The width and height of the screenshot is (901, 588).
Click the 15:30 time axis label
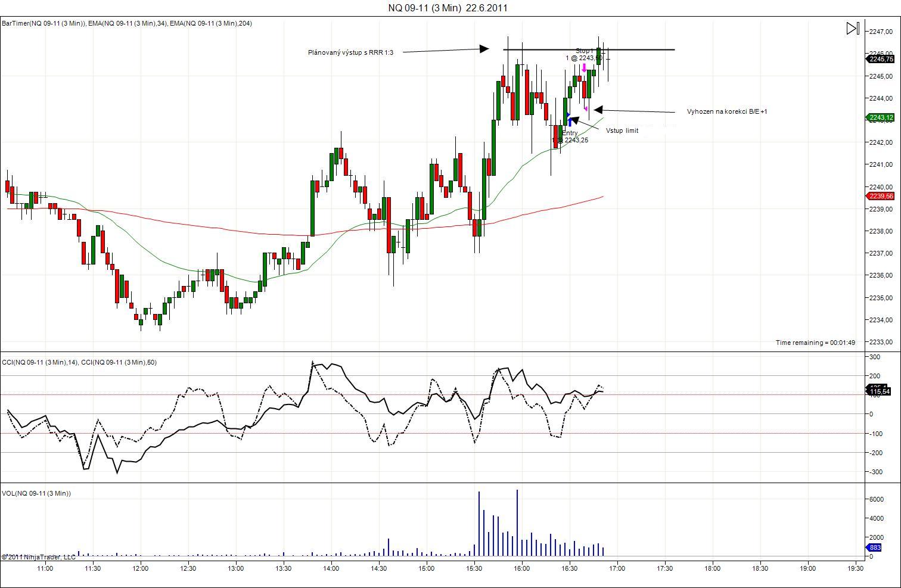474,568
